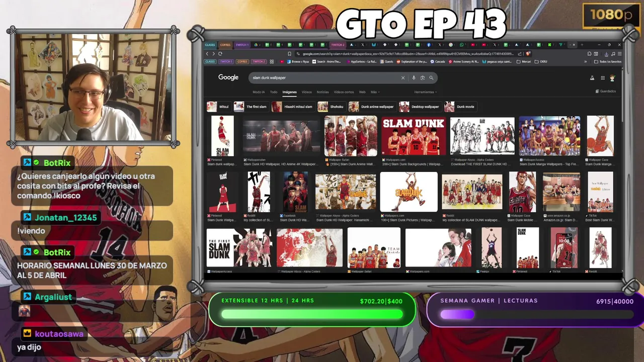This screenshot has height=362, width=644.
Task: Click the browser address bar URL
Action: click(408, 54)
